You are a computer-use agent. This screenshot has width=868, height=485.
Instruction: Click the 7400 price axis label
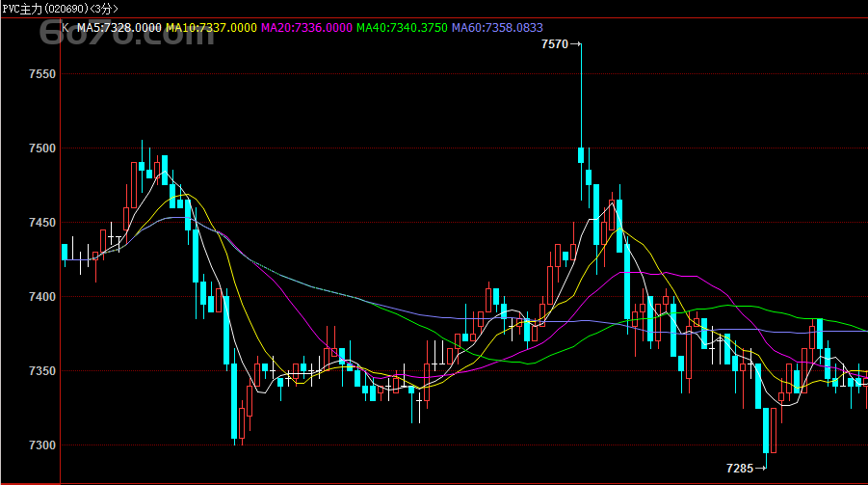42,297
